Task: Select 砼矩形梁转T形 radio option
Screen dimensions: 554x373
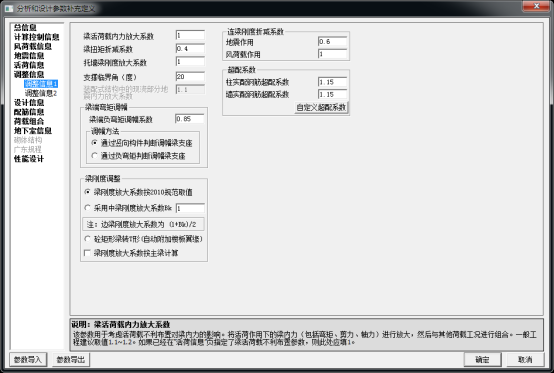Action: pyautogui.click(x=87, y=239)
